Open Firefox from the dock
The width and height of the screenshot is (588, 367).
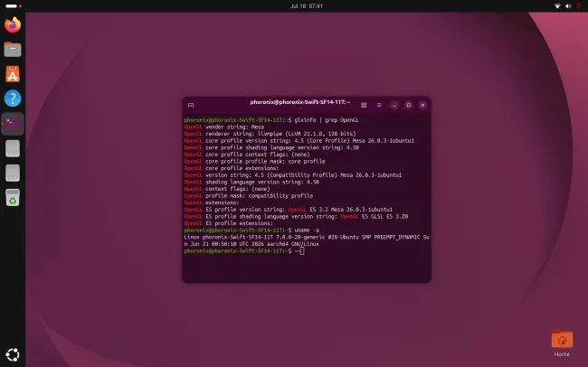pyautogui.click(x=13, y=25)
